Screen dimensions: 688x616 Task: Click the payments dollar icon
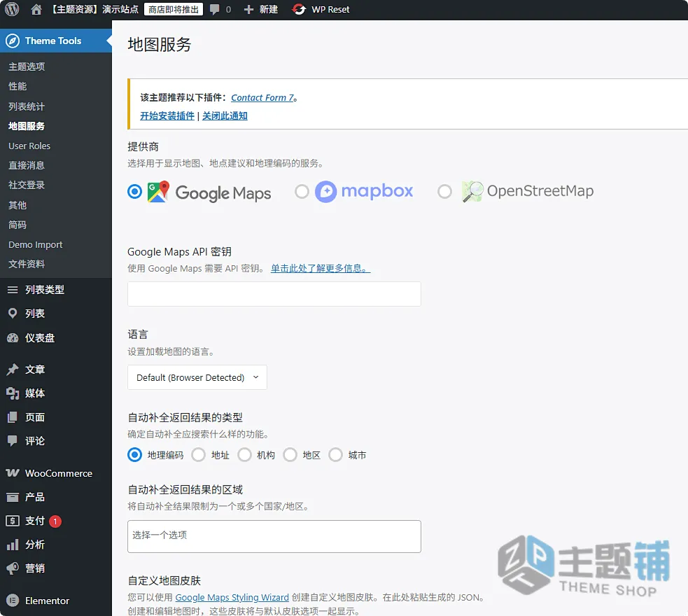point(13,521)
